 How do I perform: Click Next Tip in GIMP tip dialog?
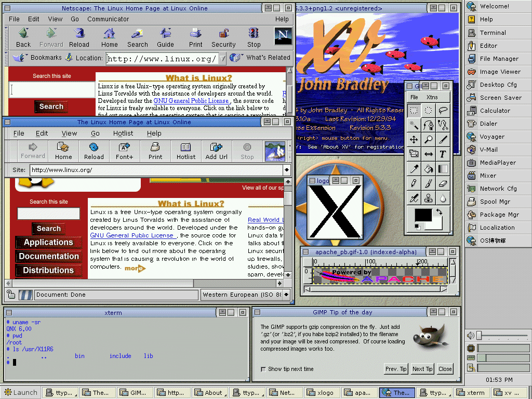[x=422, y=369]
